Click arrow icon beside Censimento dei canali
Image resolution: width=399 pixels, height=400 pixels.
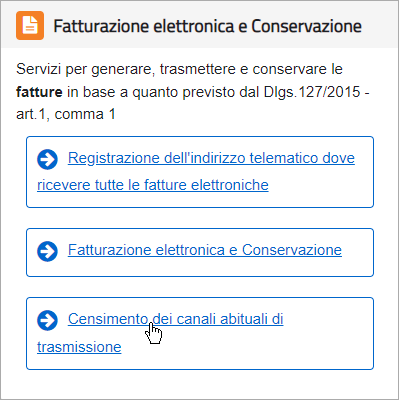pos(47,320)
